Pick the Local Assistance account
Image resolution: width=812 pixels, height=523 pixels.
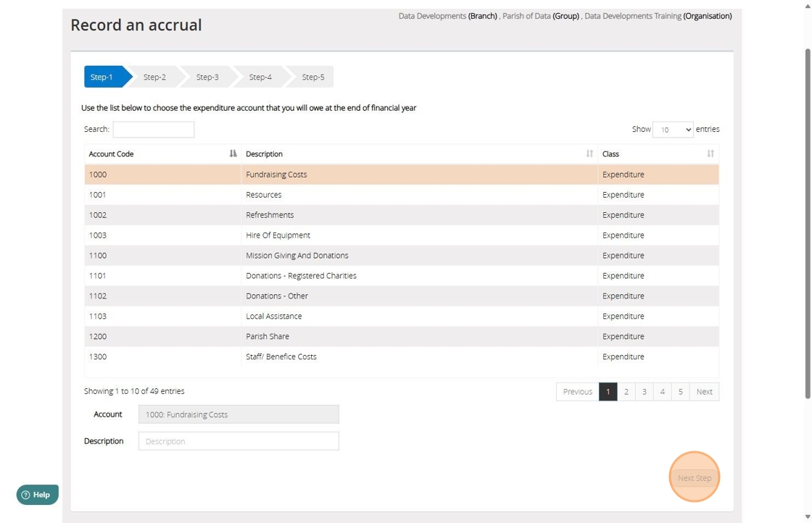pyautogui.click(x=402, y=316)
